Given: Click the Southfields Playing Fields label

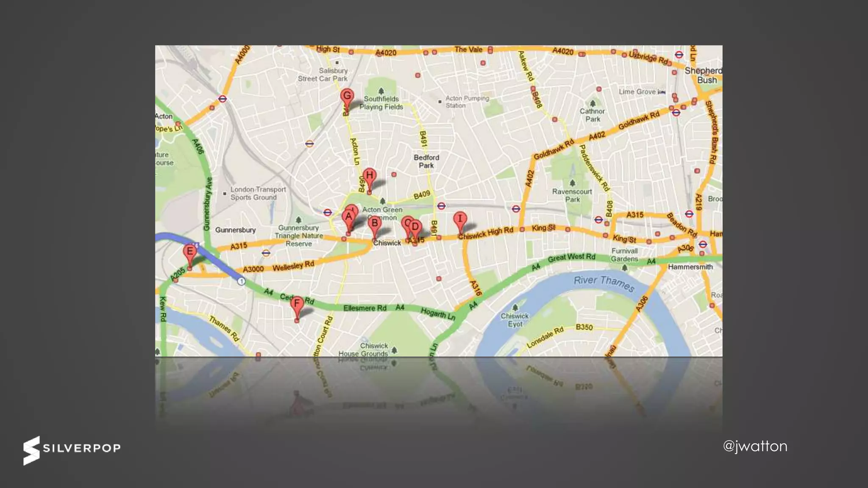Looking at the screenshot, I should click(x=381, y=103).
